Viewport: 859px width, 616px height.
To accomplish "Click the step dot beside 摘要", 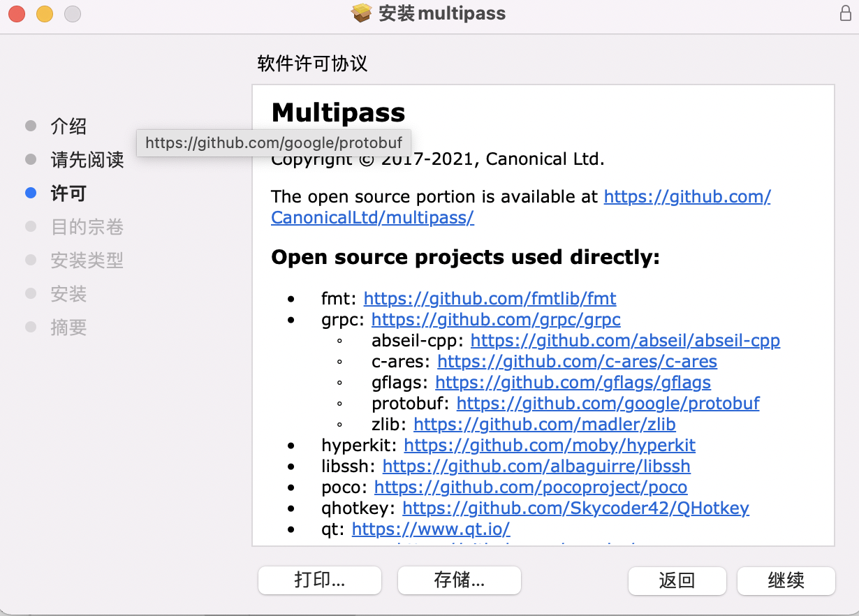I will coord(31,328).
